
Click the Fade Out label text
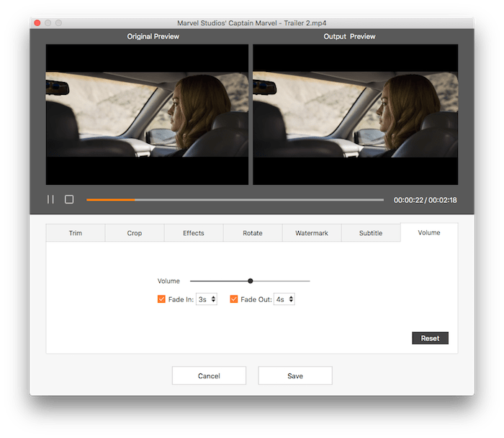[256, 300]
